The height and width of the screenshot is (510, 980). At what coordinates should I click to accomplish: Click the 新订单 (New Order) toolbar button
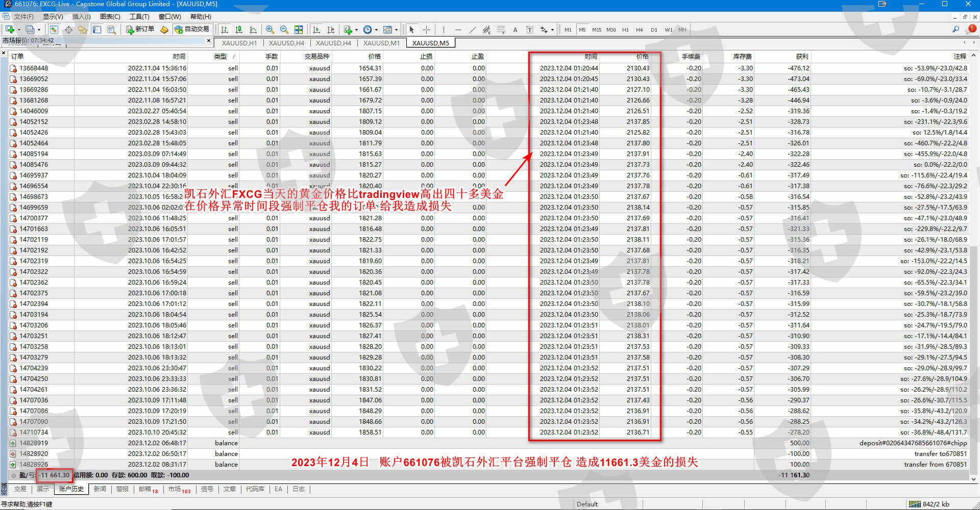coord(140,30)
